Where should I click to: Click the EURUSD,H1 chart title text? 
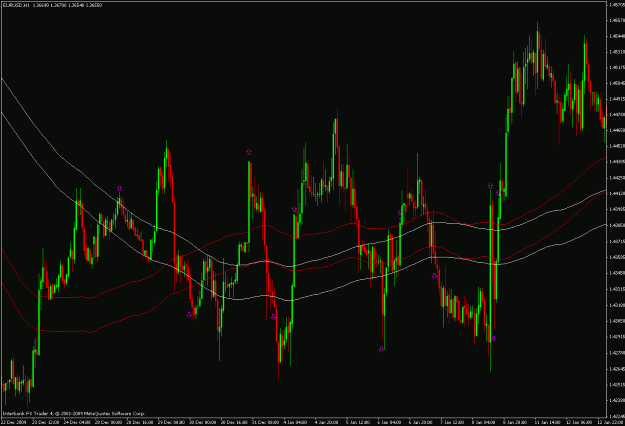tap(16, 5)
